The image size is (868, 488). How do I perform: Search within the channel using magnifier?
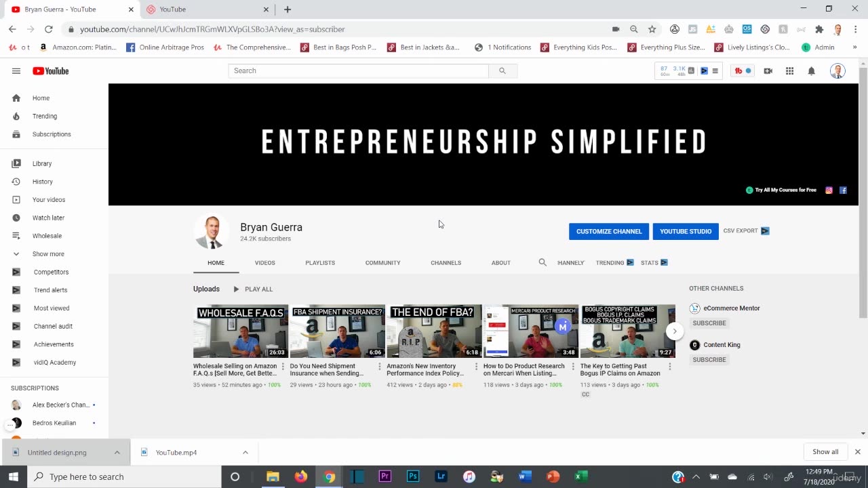click(x=542, y=262)
